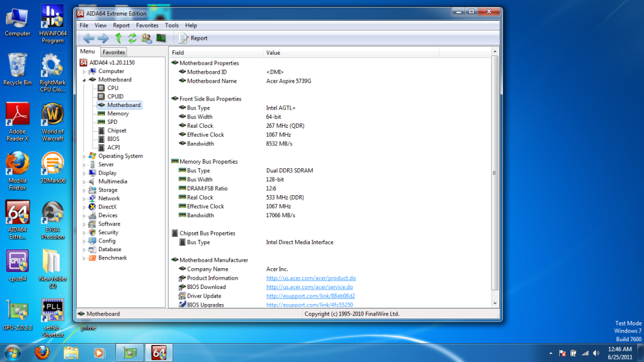
Task: Refresh page with green circular arrows icon
Action: tap(132, 38)
